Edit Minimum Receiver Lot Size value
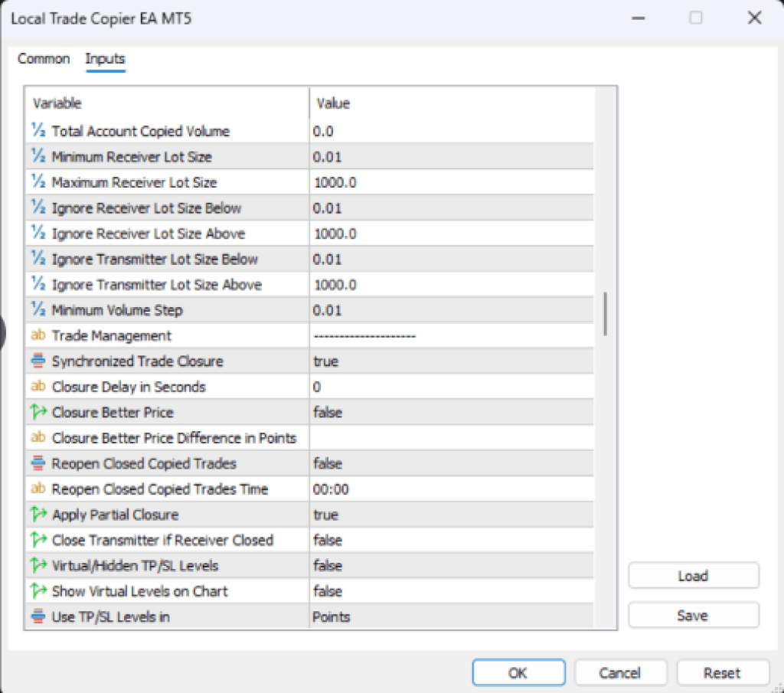 452,156
